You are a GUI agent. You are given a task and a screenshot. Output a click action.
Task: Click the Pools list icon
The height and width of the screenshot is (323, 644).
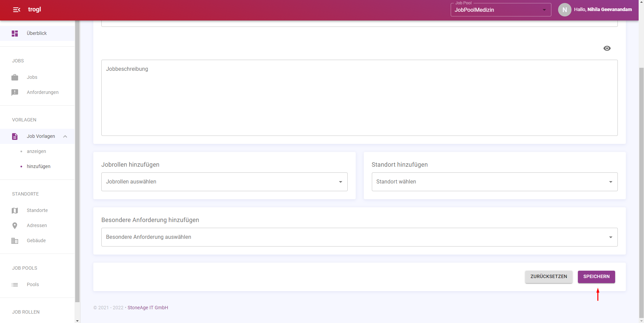coord(15,285)
